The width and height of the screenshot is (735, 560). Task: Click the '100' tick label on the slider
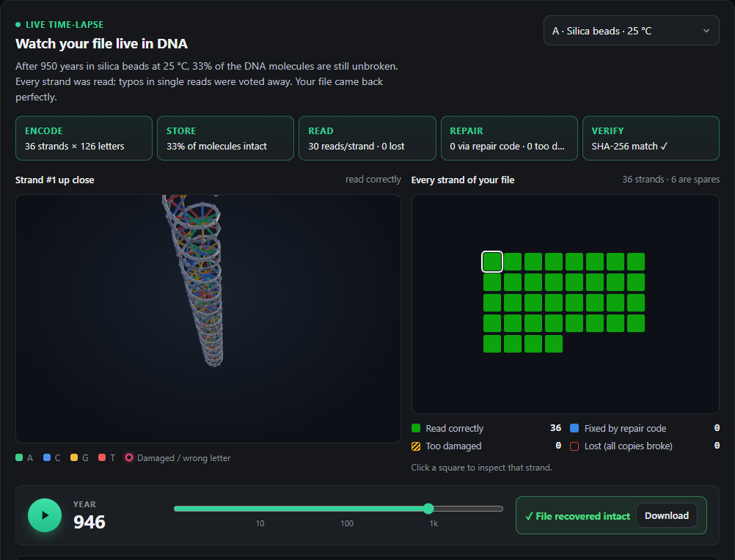coord(347,523)
